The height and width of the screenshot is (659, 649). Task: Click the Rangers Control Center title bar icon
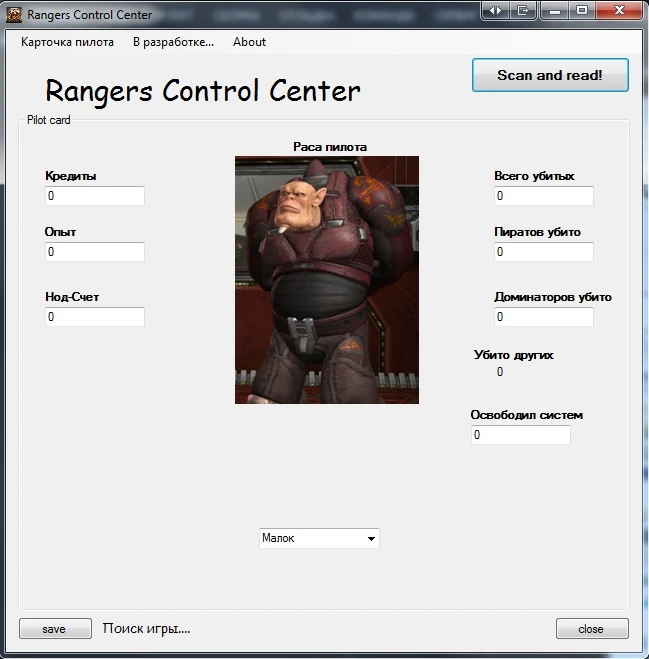[14, 15]
